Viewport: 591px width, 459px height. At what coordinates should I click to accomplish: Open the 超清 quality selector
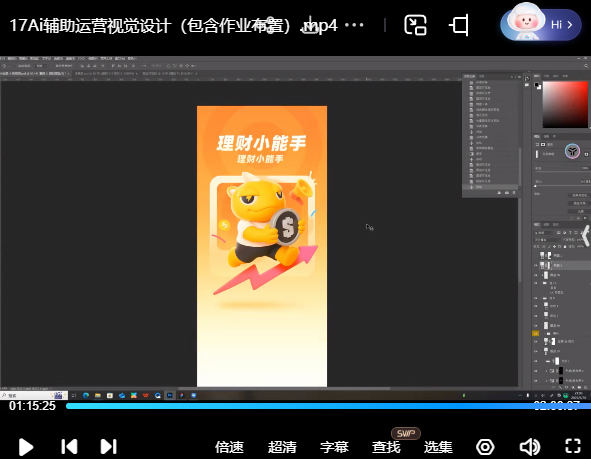282,447
